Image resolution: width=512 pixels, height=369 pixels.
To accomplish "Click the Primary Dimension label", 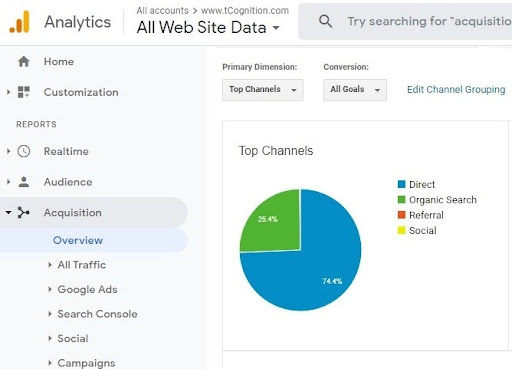I will pyautogui.click(x=259, y=67).
